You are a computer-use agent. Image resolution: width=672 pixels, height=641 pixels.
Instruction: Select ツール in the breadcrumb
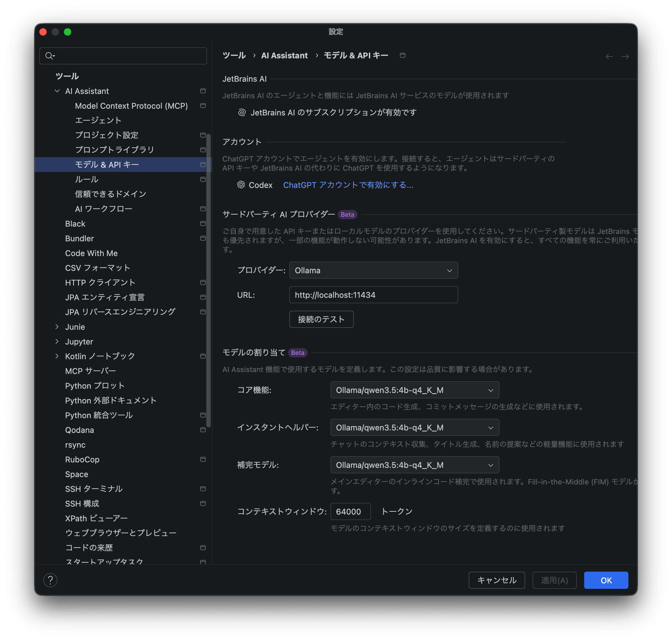coord(234,55)
